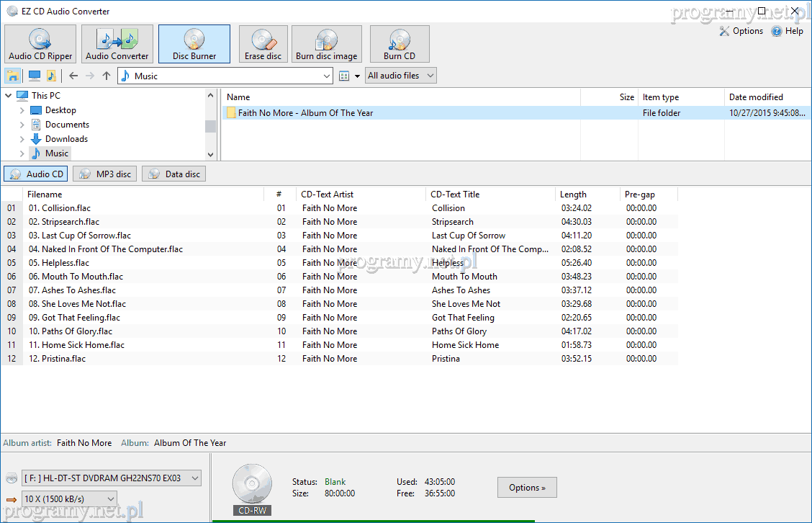Sort the track list by Length column
812x523 pixels.
[573, 195]
